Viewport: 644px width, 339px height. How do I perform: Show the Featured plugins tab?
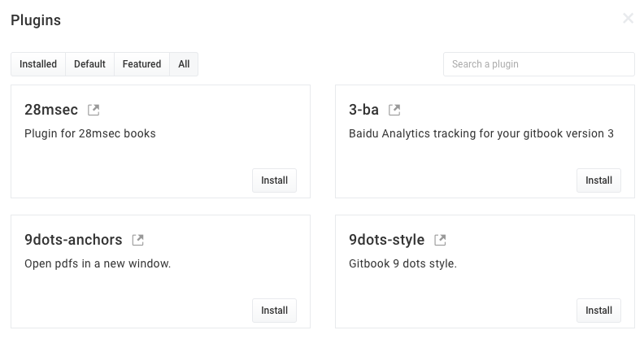(x=141, y=64)
